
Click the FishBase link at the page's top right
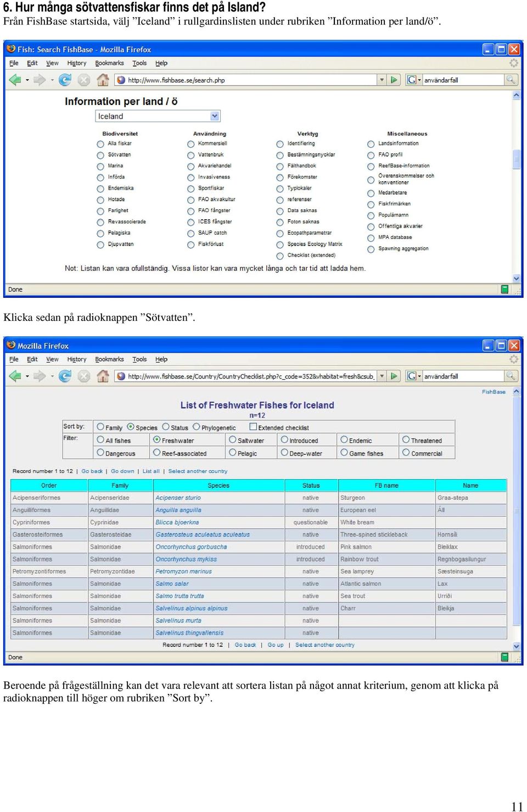494,392
